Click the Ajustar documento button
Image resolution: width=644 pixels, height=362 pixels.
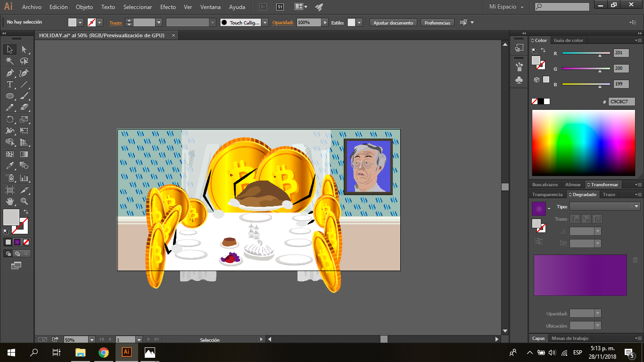point(393,23)
